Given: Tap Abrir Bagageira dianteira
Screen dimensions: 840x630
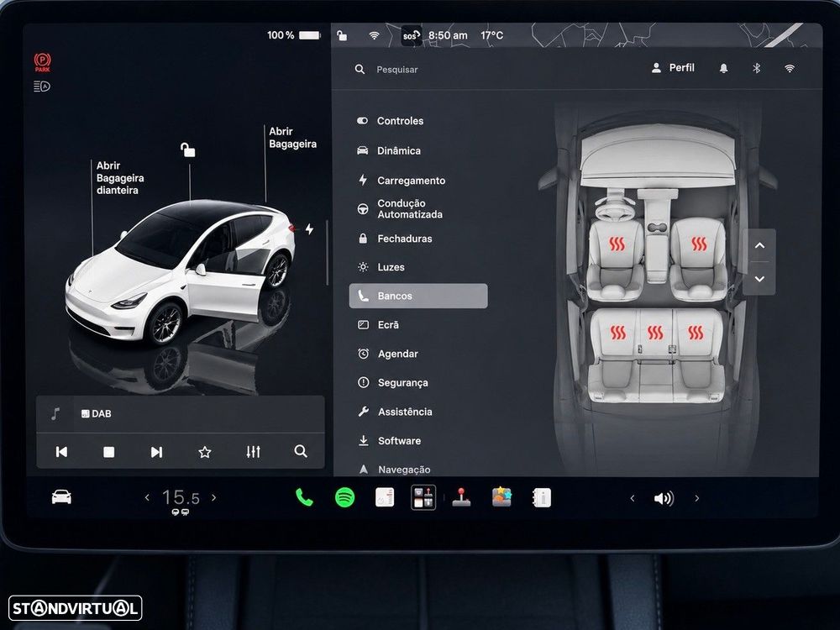Looking at the screenshot, I should 120,178.
